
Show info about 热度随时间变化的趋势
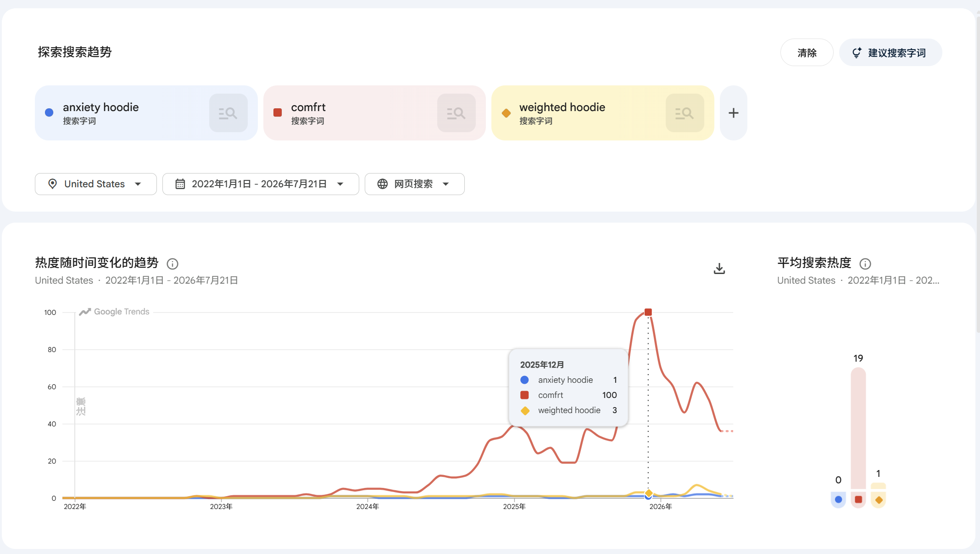pos(173,264)
